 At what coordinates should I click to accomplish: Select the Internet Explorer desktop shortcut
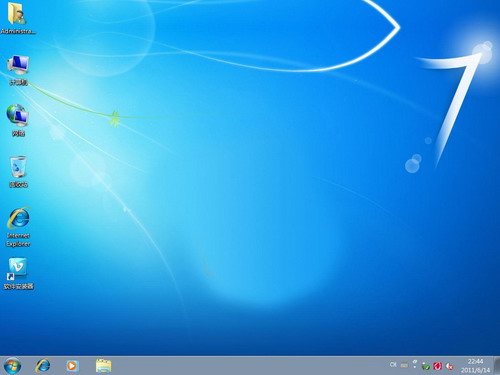tap(18, 227)
